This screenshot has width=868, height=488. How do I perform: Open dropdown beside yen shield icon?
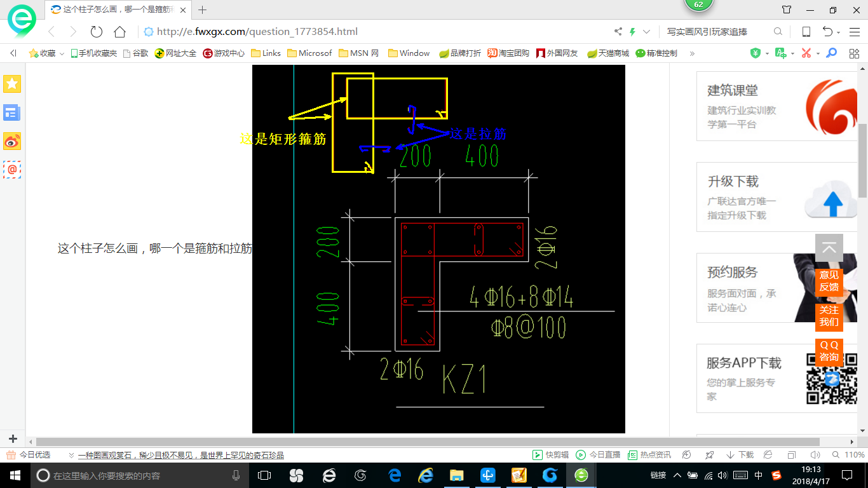(767, 54)
